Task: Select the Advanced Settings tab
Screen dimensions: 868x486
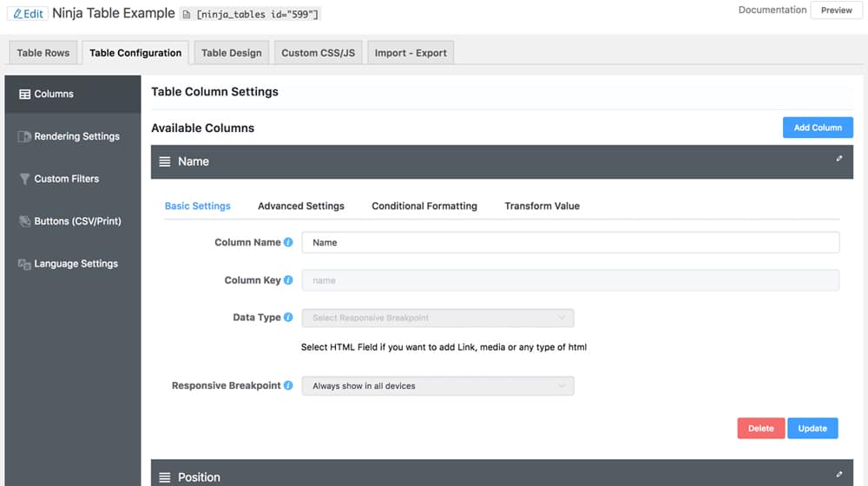Action: (x=301, y=207)
